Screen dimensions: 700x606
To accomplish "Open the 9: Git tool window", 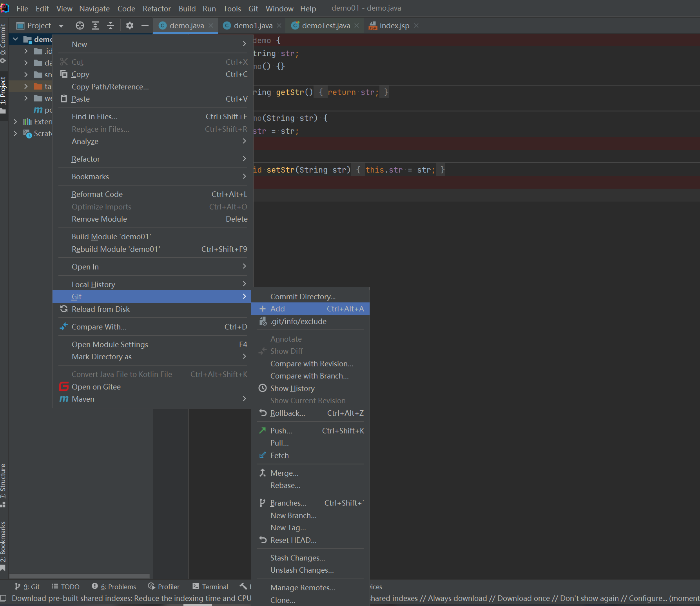I will [x=27, y=586].
